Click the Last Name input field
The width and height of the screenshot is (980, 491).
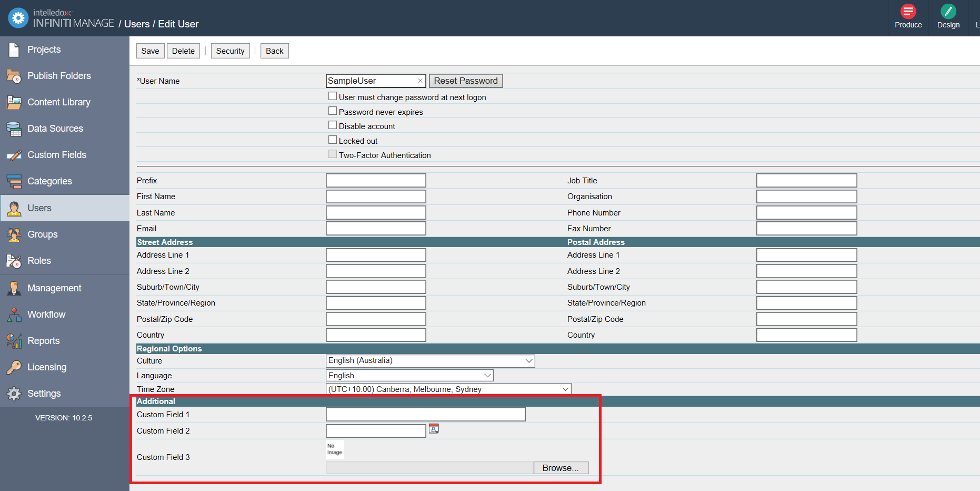point(376,213)
